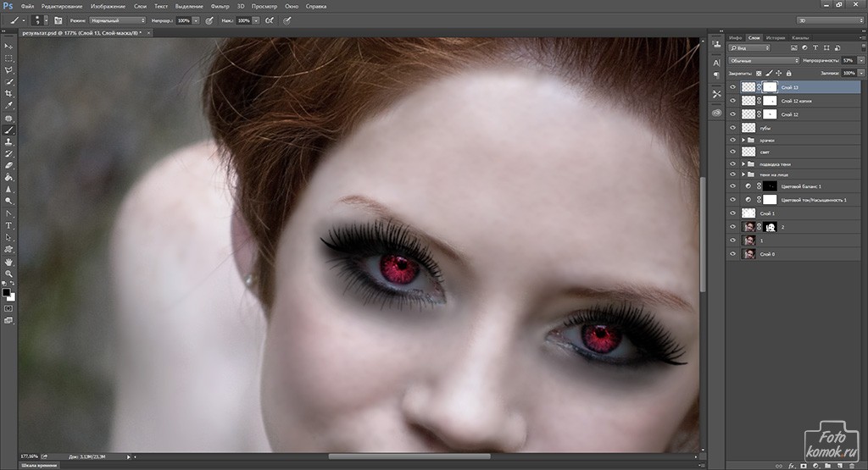
Task: Select the Pen tool
Action: (8, 213)
